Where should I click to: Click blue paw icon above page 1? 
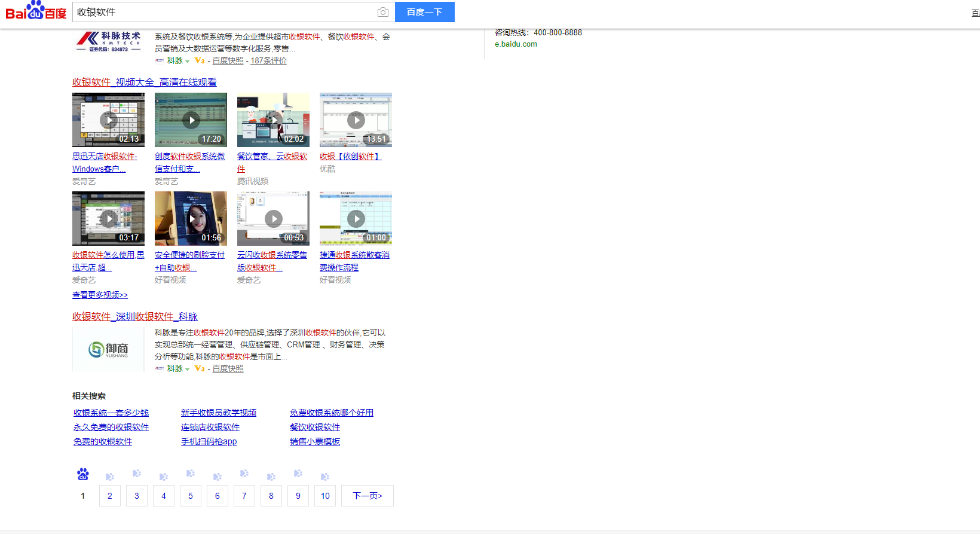point(83,474)
